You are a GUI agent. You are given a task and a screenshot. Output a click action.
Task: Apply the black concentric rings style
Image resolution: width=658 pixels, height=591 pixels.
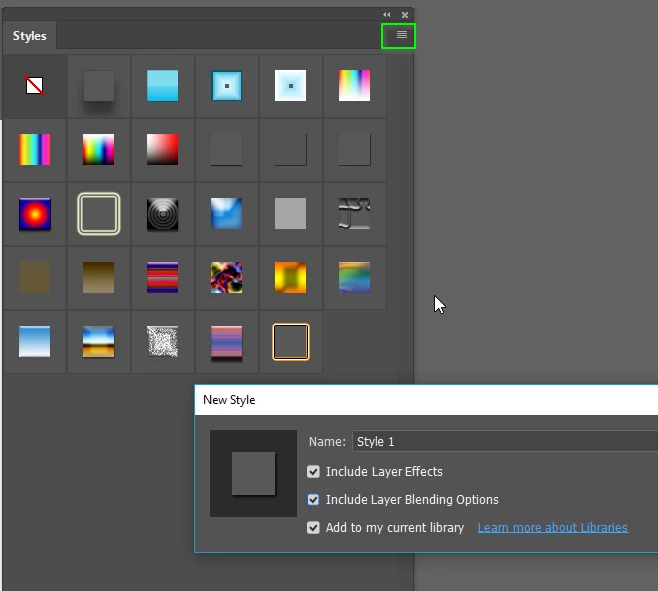(x=162, y=214)
